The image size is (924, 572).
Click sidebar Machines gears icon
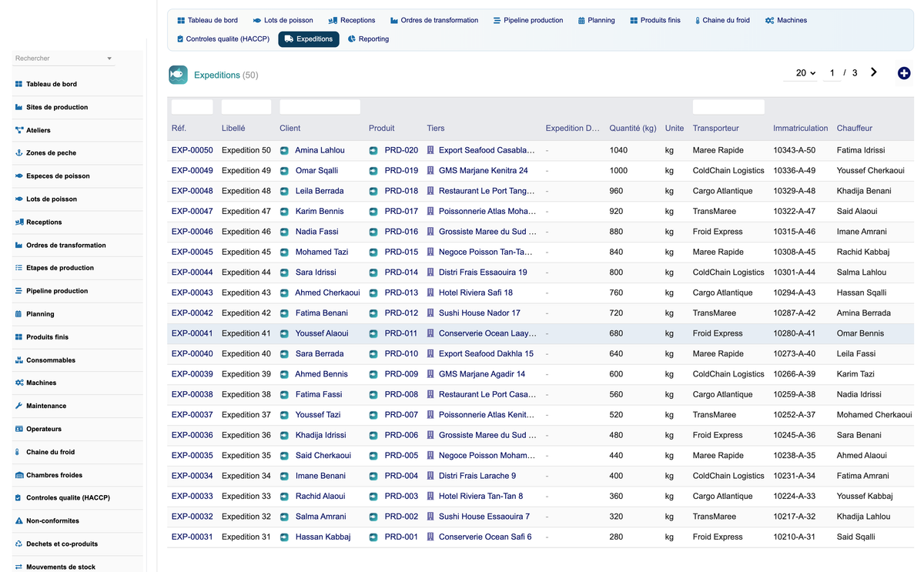click(19, 383)
